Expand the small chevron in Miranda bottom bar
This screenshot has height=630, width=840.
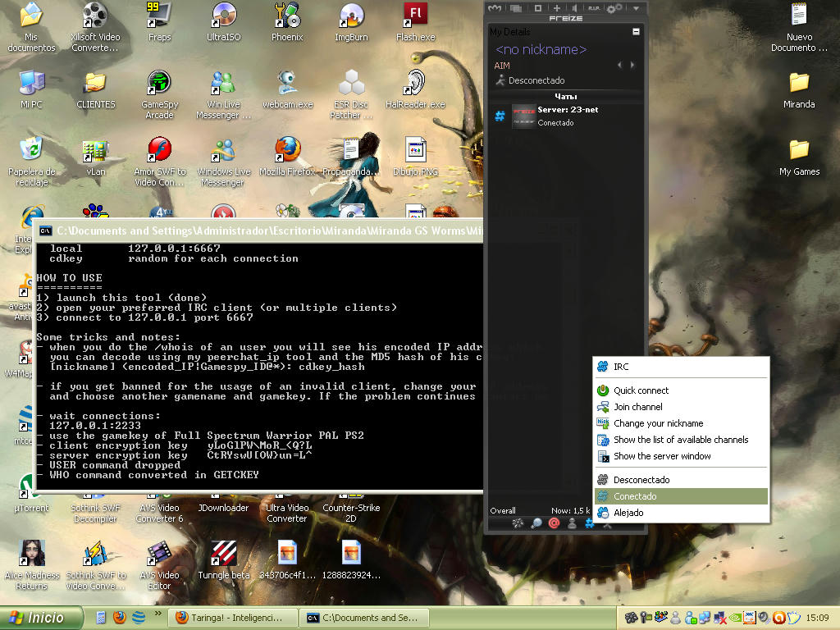coord(607,526)
